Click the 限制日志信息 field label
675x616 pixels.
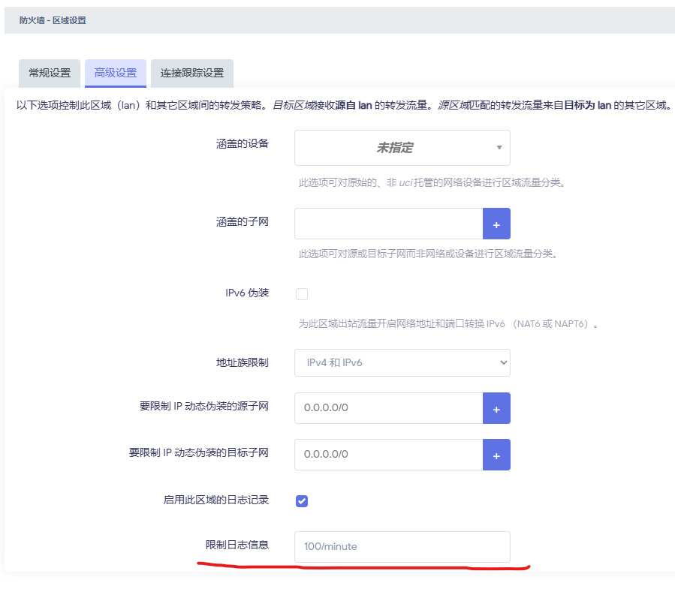point(237,545)
